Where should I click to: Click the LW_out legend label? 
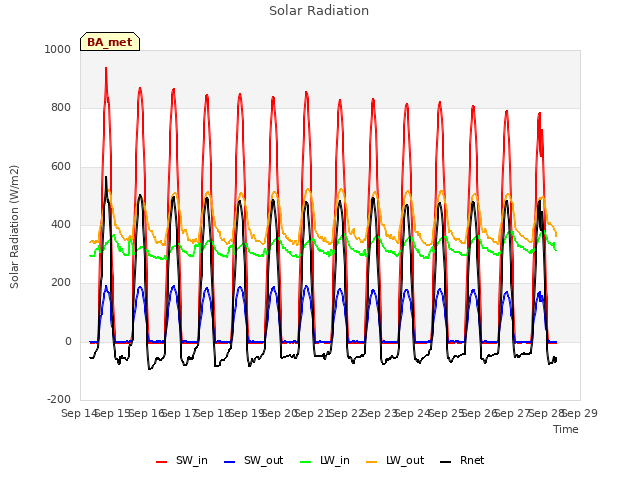tap(405, 461)
